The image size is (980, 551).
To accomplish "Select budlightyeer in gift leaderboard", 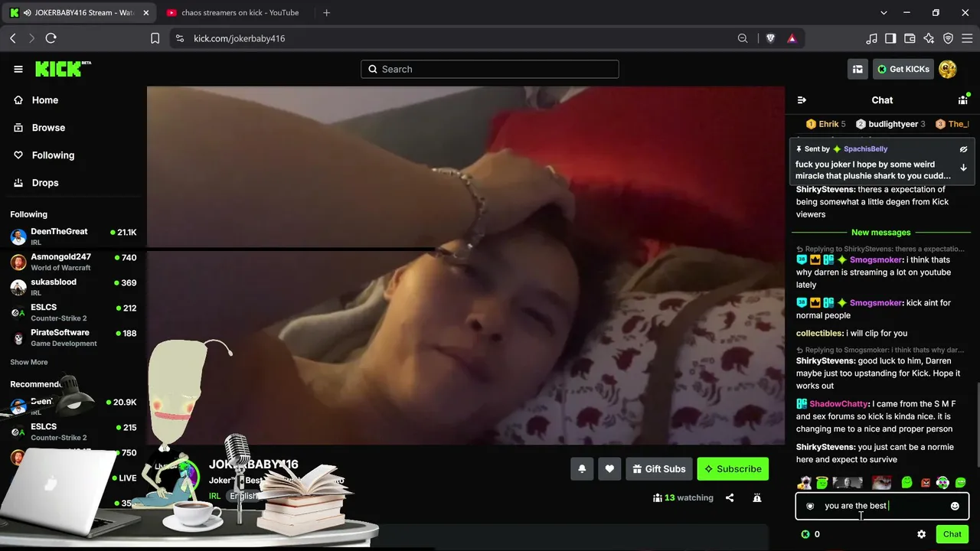I will [890, 124].
